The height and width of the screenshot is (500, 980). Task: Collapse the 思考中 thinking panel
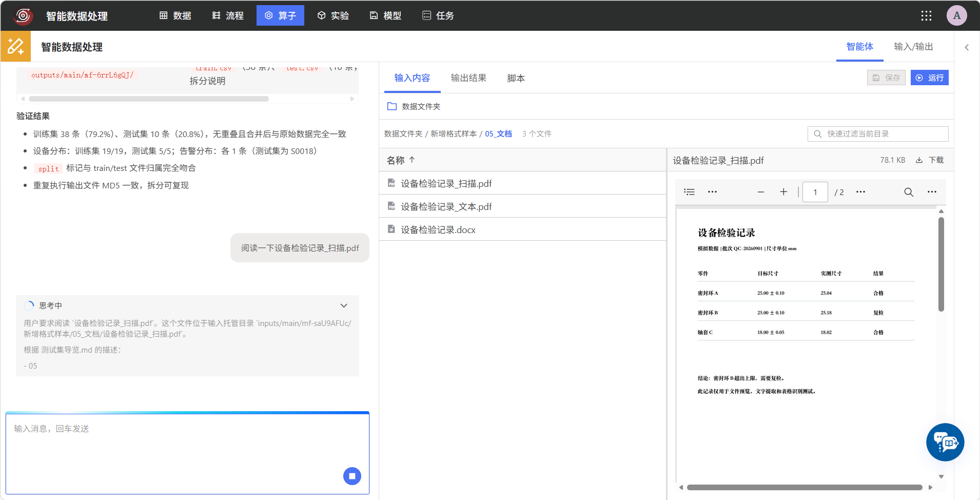(x=344, y=305)
